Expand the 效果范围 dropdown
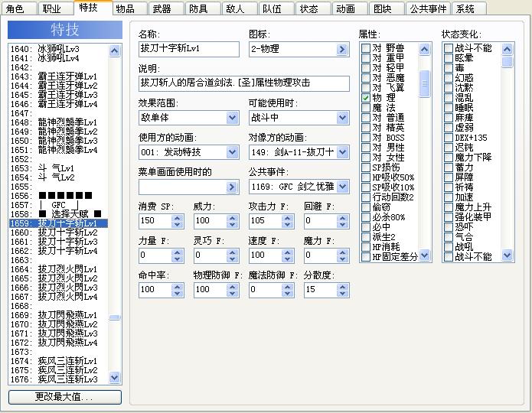The width and height of the screenshot is (532, 413). coord(232,118)
